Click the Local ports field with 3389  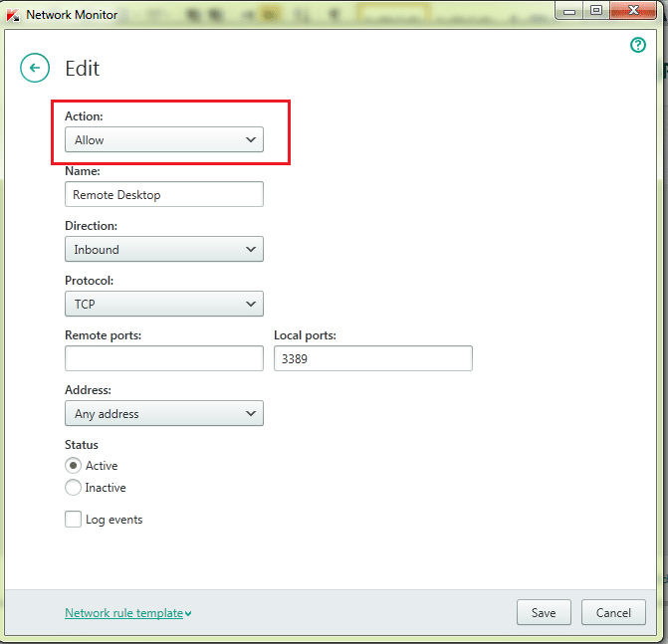point(373,358)
